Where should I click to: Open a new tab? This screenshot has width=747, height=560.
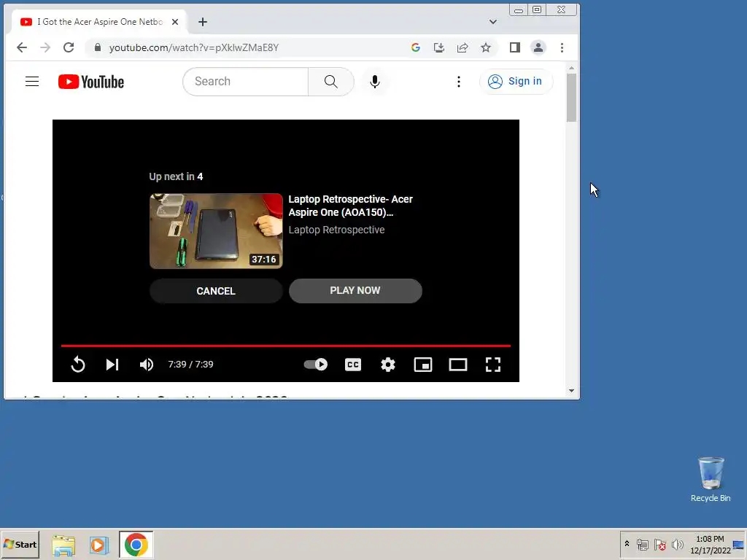[x=203, y=22]
